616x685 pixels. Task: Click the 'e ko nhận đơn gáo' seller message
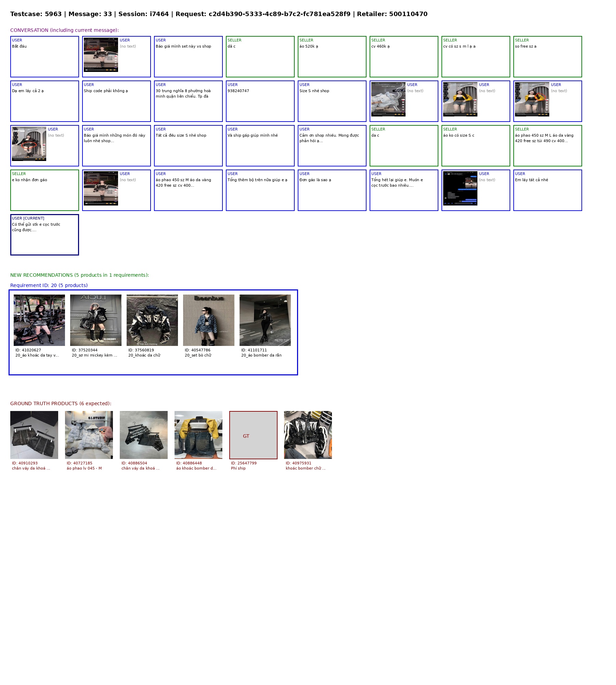(44, 190)
